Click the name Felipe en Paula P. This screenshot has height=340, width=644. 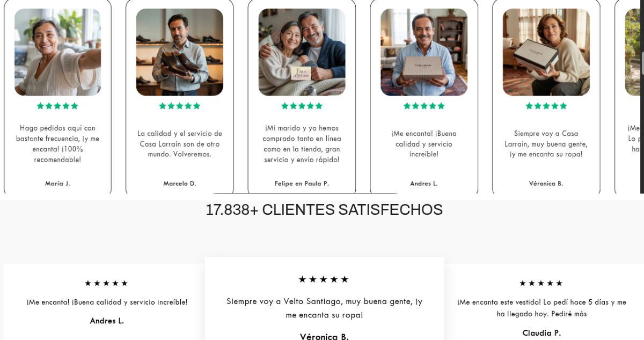(302, 183)
